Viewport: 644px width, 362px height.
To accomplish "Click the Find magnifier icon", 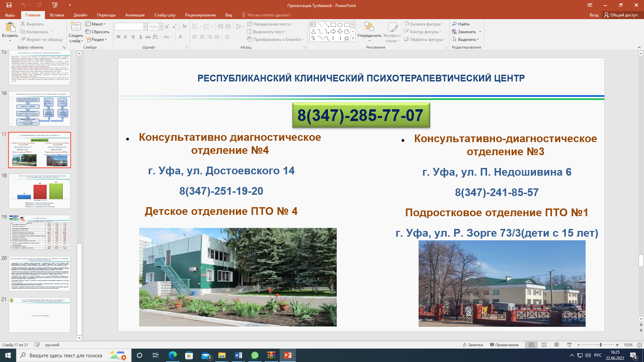I will [x=454, y=24].
